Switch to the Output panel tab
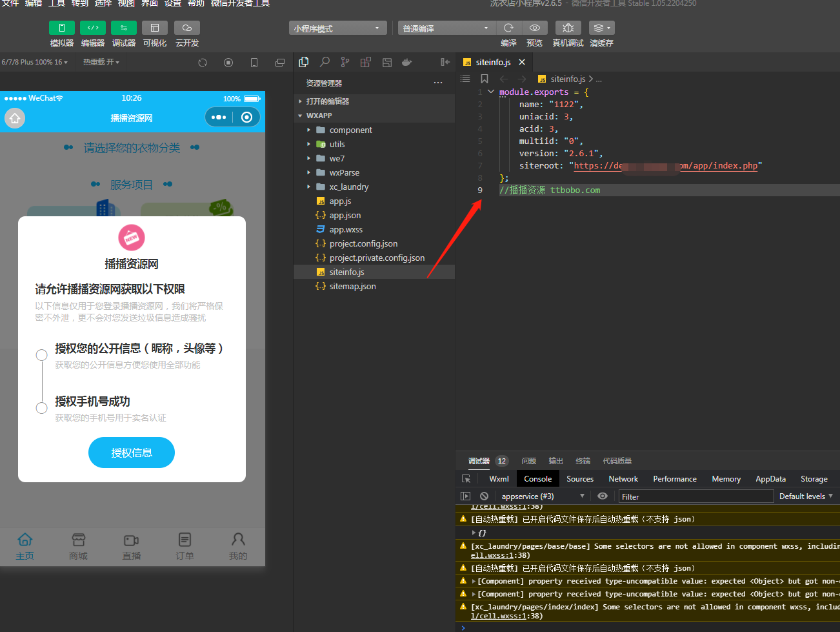840x632 pixels. 556,461
